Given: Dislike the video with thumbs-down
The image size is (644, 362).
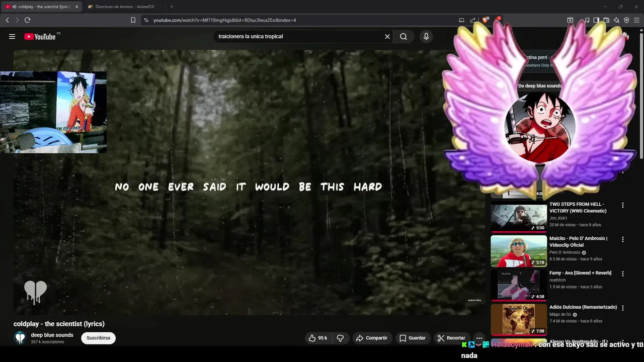Looking at the screenshot, I should pos(340,338).
